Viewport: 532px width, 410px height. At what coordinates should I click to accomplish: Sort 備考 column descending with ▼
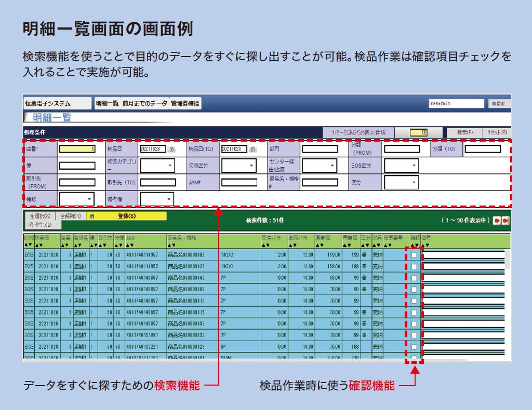point(427,245)
